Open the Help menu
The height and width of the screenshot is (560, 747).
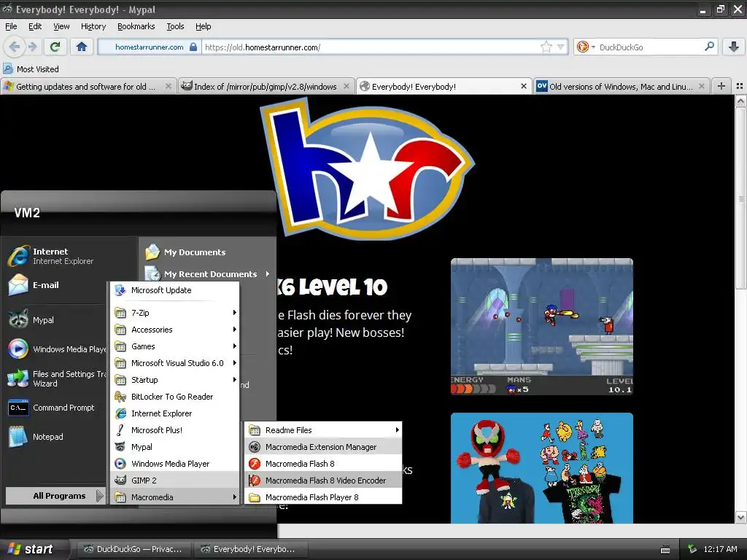203,26
